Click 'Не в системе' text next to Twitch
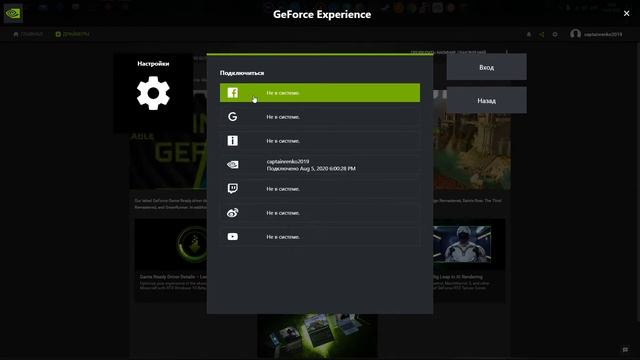Viewport: 640px width, 360px height. 283,189
